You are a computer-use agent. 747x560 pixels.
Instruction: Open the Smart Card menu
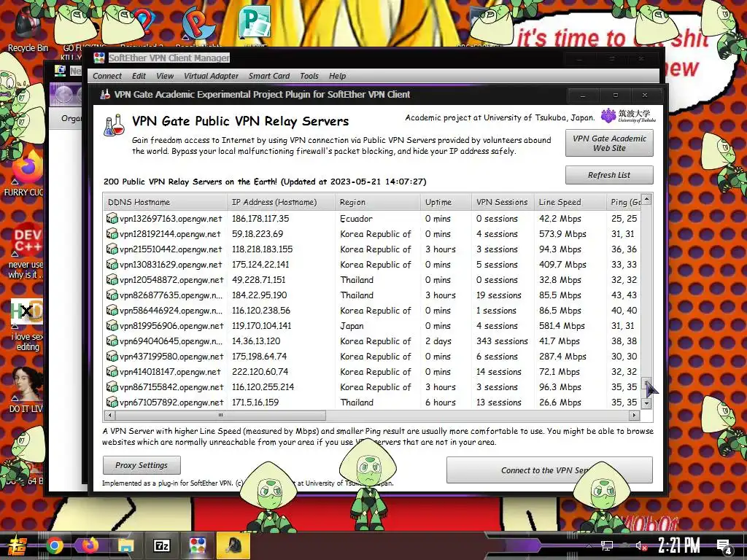[x=269, y=76]
